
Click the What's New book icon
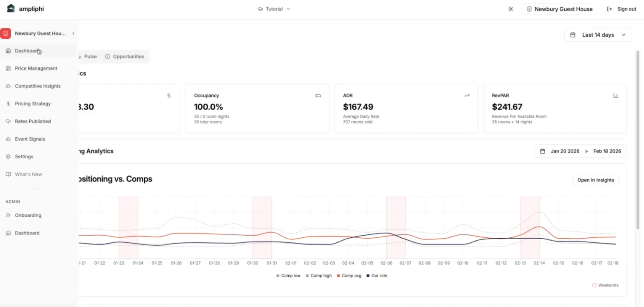(x=8, y=174)
